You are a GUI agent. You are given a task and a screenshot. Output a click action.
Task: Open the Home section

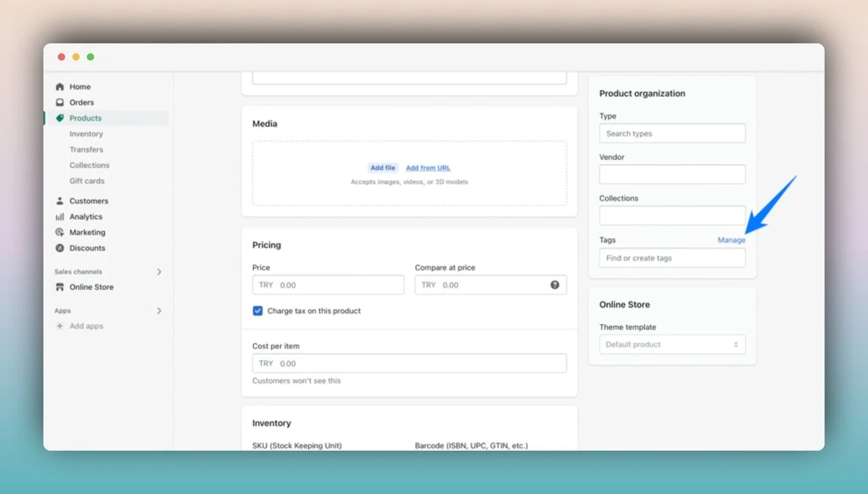tap(80, 86)
